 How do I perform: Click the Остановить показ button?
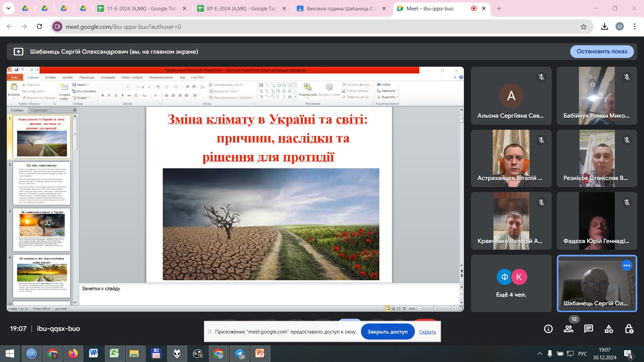coord(602,52)
